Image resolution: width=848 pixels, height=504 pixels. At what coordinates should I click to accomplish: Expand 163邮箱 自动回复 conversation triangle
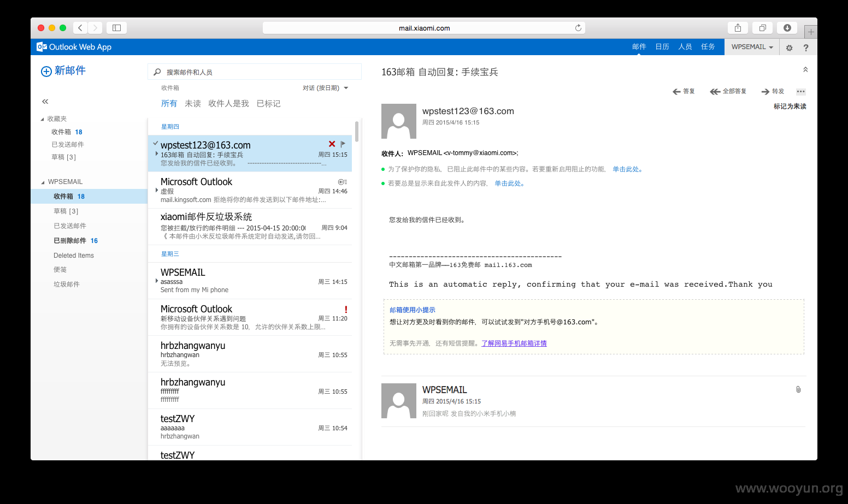point(157,154)
